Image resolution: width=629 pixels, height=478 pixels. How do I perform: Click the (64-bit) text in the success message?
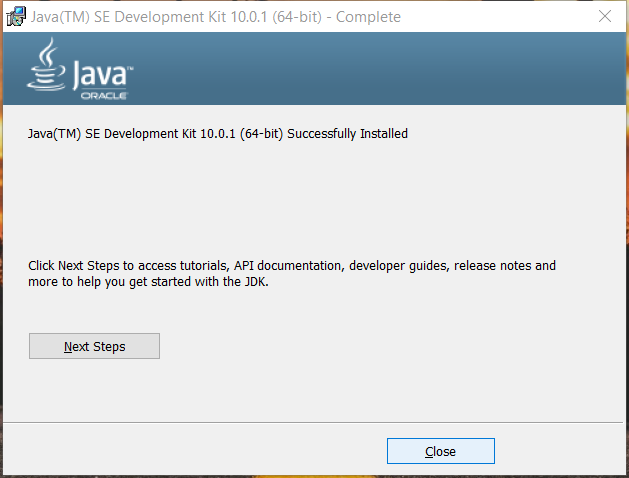[x=262, y=133]
